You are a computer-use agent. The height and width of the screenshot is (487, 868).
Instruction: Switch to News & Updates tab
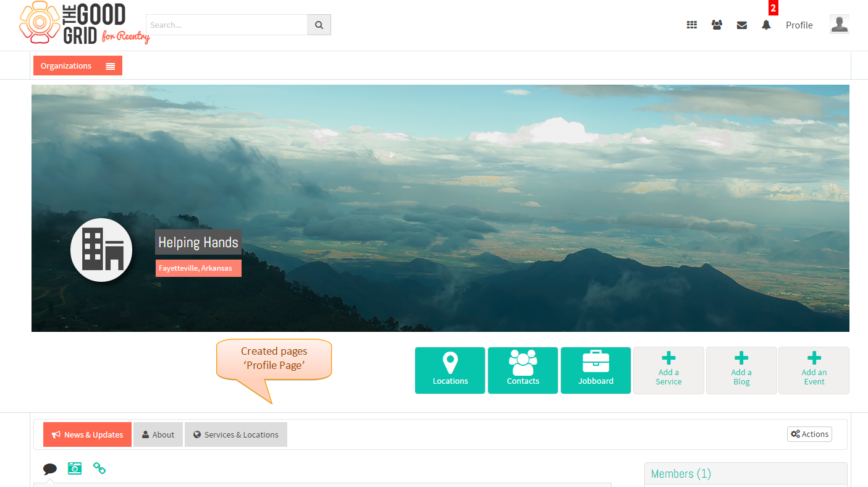(87, 434)
